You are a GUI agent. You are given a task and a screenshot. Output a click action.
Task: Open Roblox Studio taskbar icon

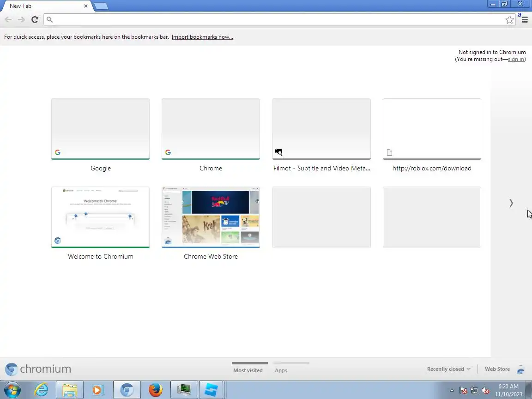click(211, 390)
